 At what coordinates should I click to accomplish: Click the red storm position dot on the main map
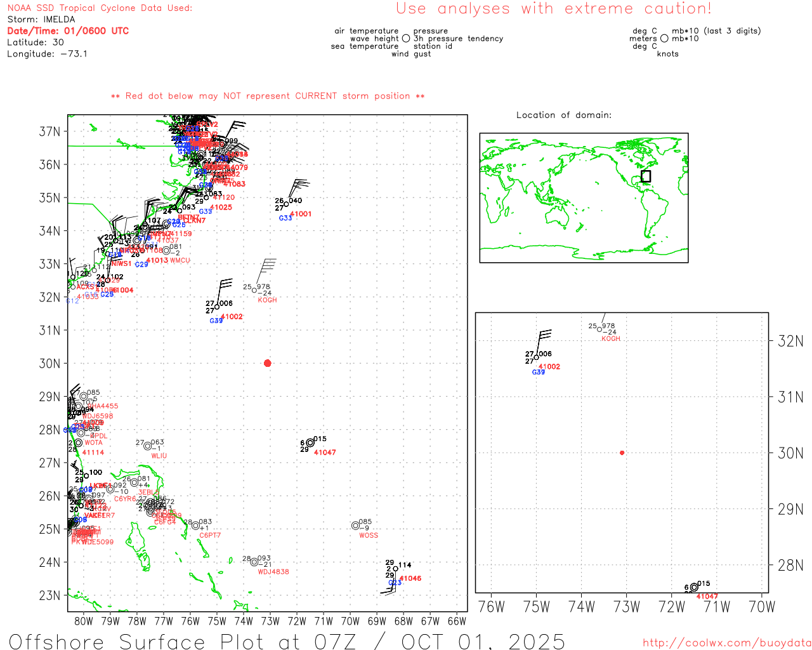pos(267,363)
